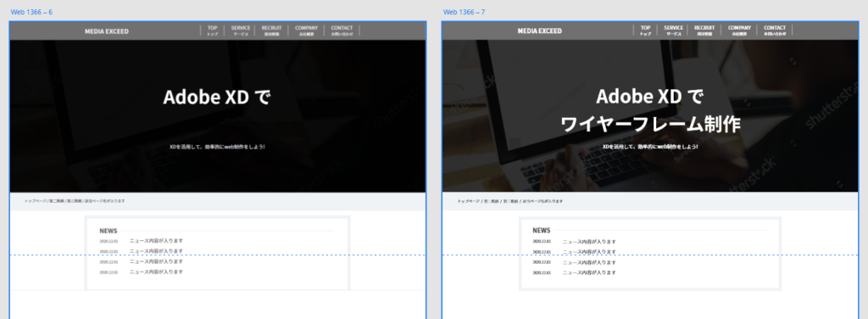The image size is (868, 319).
Task: Click last news row in artboard 7
Action: click(x=574, y=272)
